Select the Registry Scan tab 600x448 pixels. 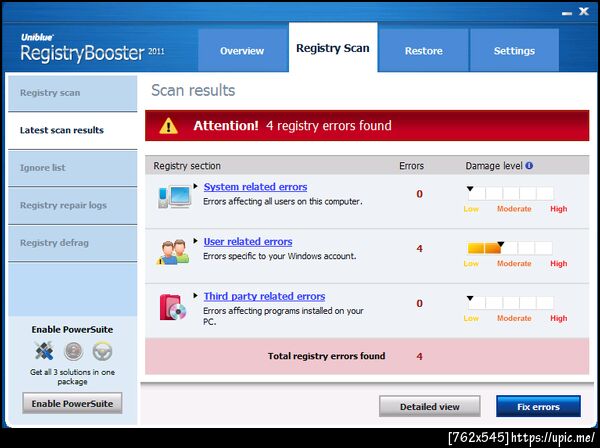[x=333, y=47]
